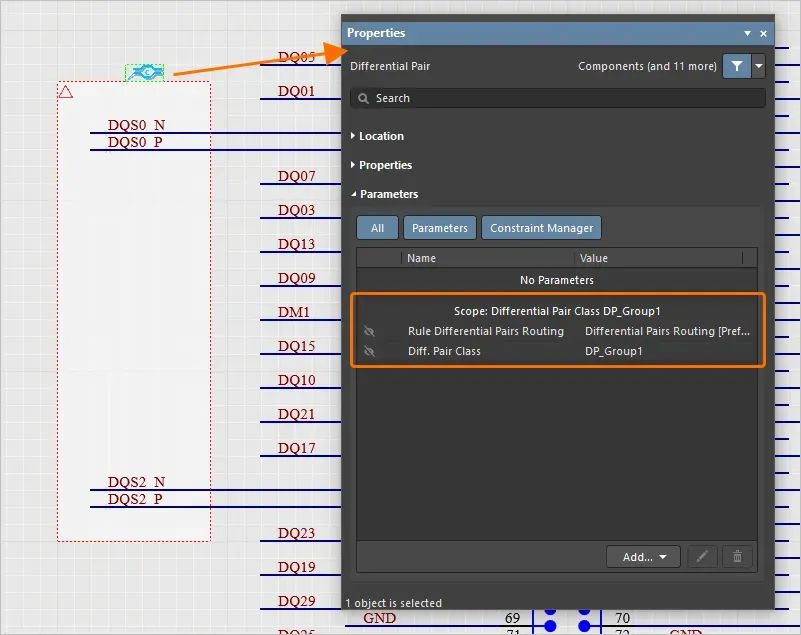801x635 pixels.
Task: Click the Components (and 11 more) text
Action: click(647, 66)
